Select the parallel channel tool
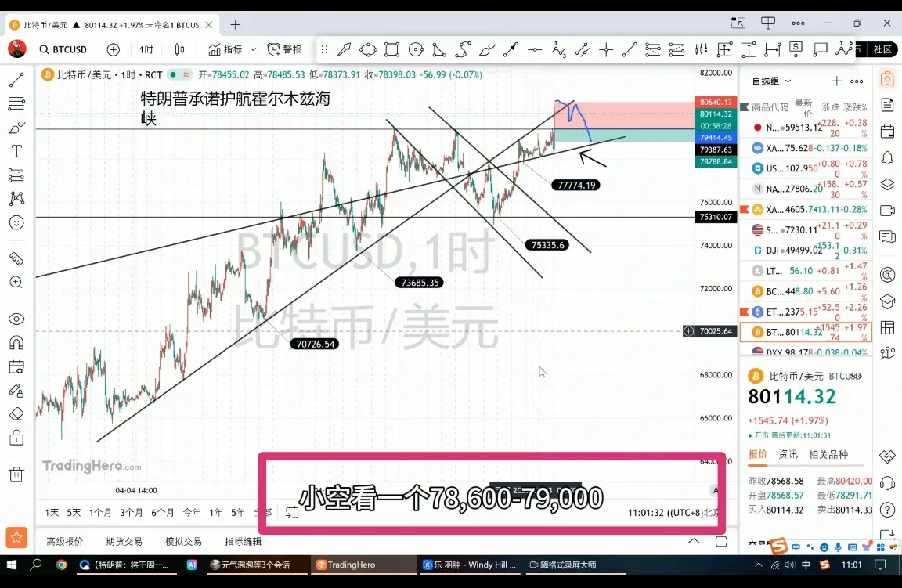This screenshot has width=902, height=588. point(583,49)
